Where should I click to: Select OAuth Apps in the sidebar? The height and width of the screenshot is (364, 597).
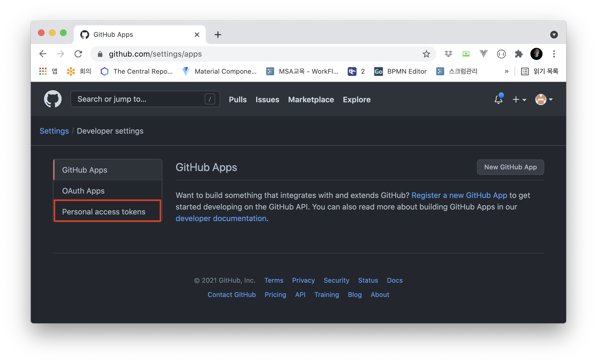coord(108,191)
